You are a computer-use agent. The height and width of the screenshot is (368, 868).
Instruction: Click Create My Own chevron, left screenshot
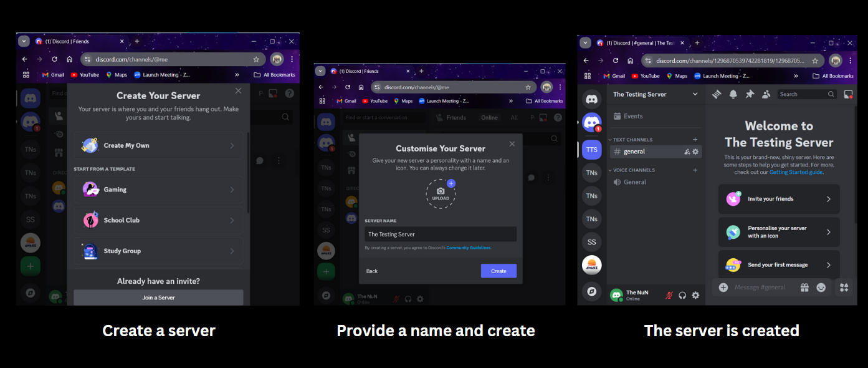pyautogui.click(x=232, y=145)
